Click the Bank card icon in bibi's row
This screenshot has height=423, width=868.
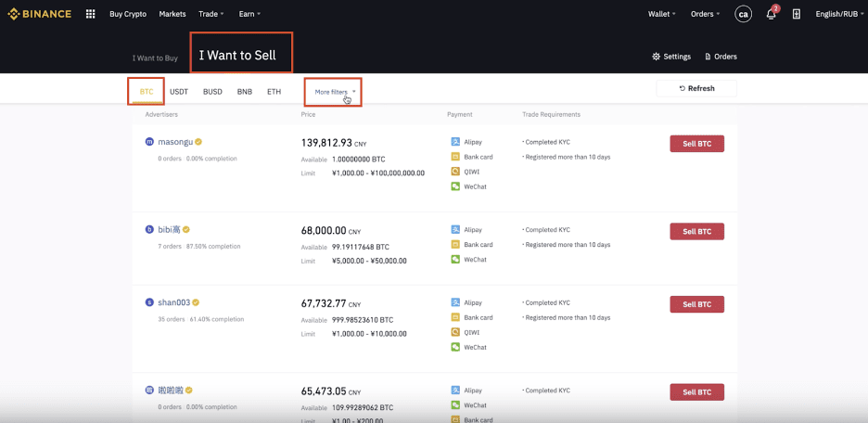pos(455,244)
